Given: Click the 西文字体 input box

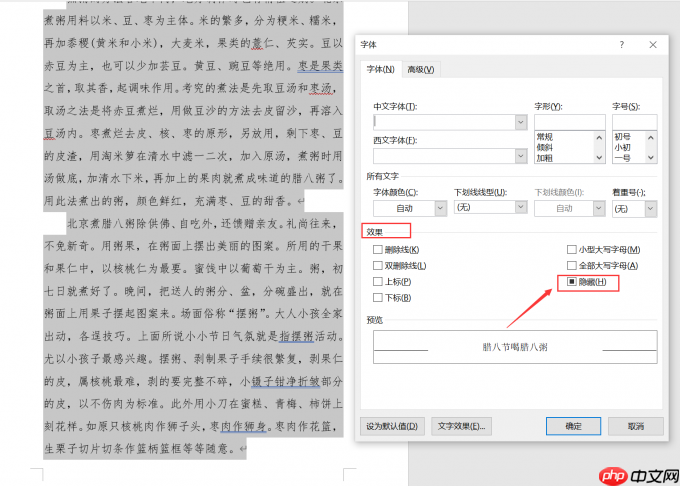Looking at the screenshot, I should pos(445,156).
